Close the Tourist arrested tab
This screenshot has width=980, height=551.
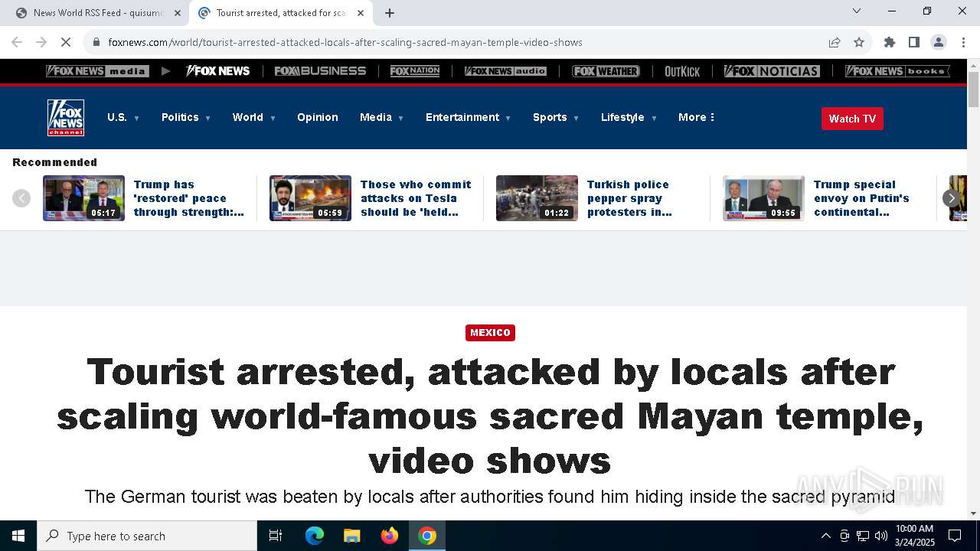361,13
